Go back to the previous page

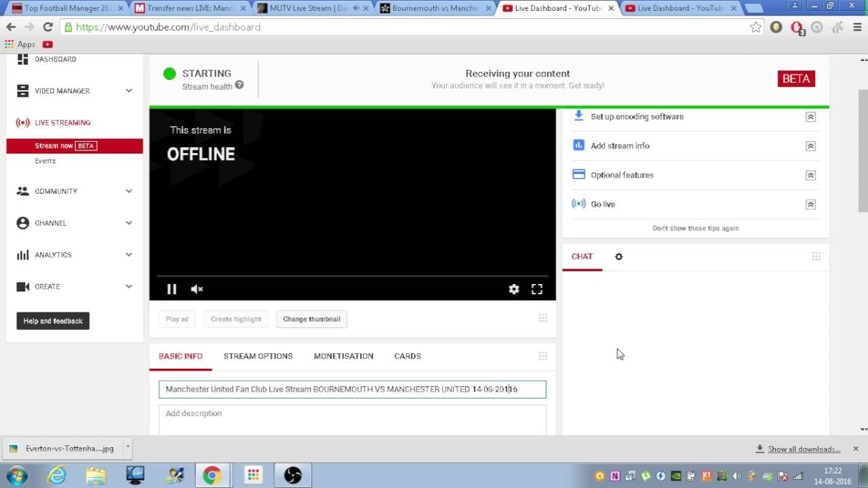coord(11,27)
